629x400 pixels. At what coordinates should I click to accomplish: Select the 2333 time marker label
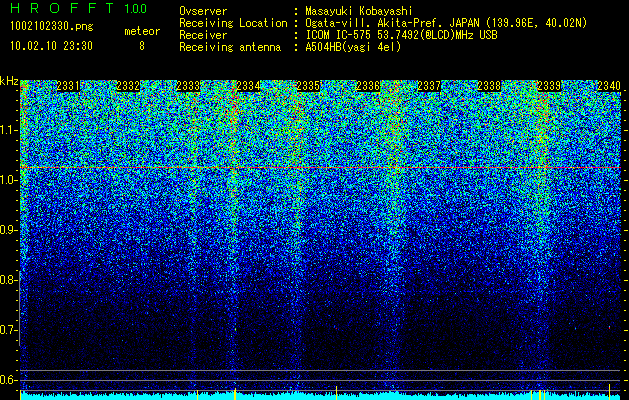[x=188, y=86]
